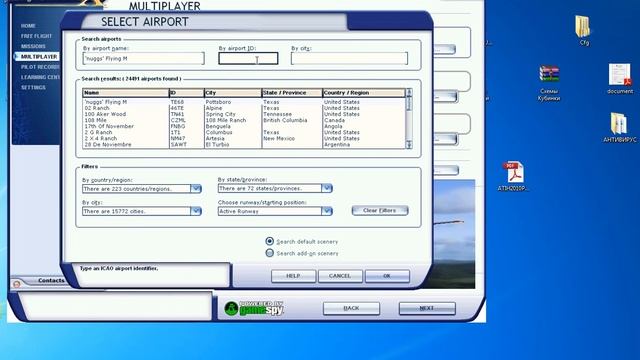The height and width of the screenshot is (360, 640).
Task: Confirm with the OK button
Action: pos(387,276)
